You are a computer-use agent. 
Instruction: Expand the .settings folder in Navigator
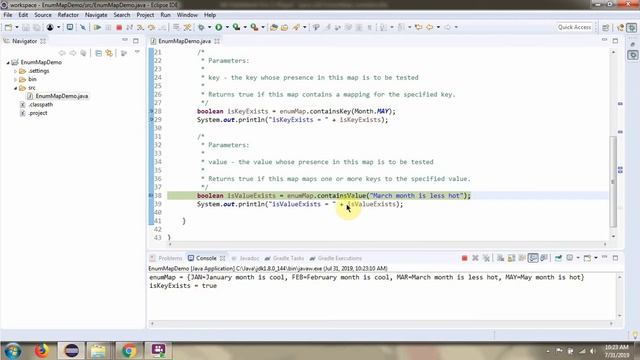(x=16, y=71)
